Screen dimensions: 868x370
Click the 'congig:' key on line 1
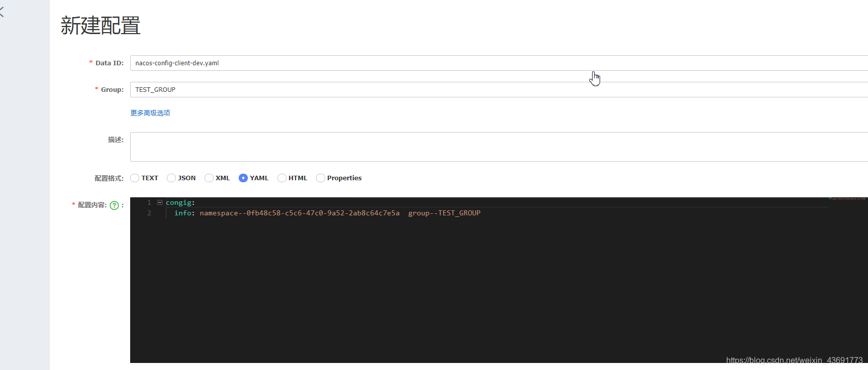180,203
